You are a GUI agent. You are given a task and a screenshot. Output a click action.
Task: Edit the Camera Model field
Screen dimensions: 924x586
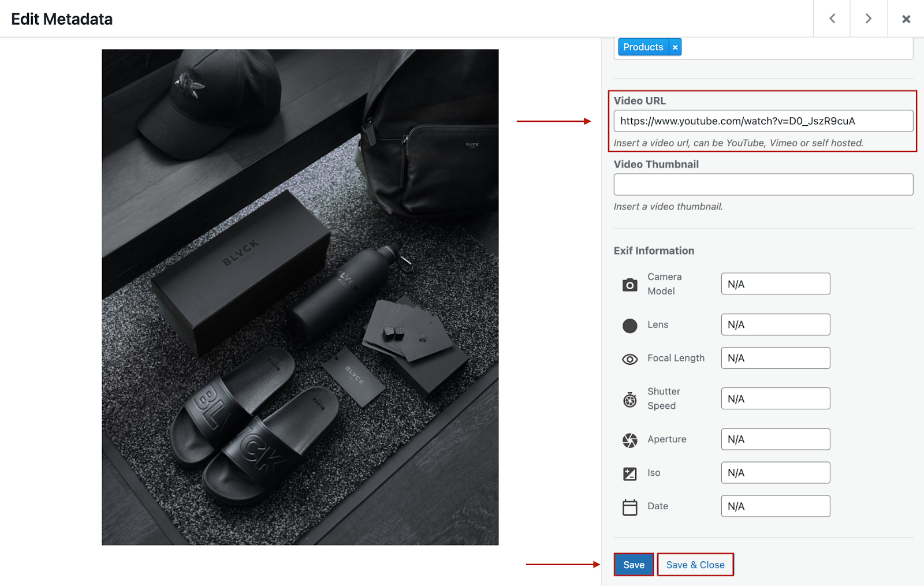(x=776, y=284)
